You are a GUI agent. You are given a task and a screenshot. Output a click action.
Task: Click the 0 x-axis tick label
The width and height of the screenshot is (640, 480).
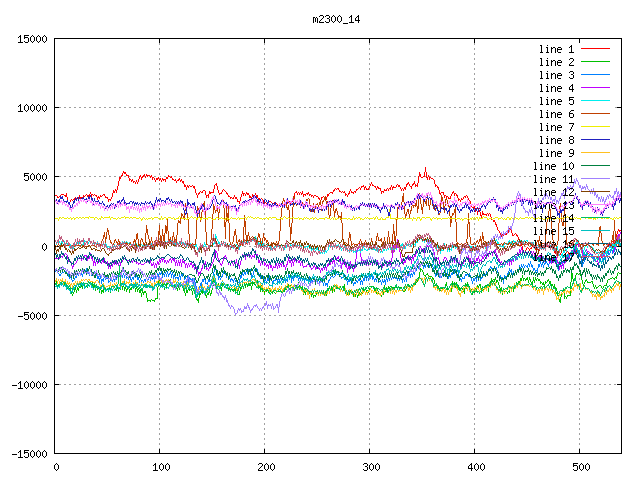pyautogui.click(x=55, y=467)
